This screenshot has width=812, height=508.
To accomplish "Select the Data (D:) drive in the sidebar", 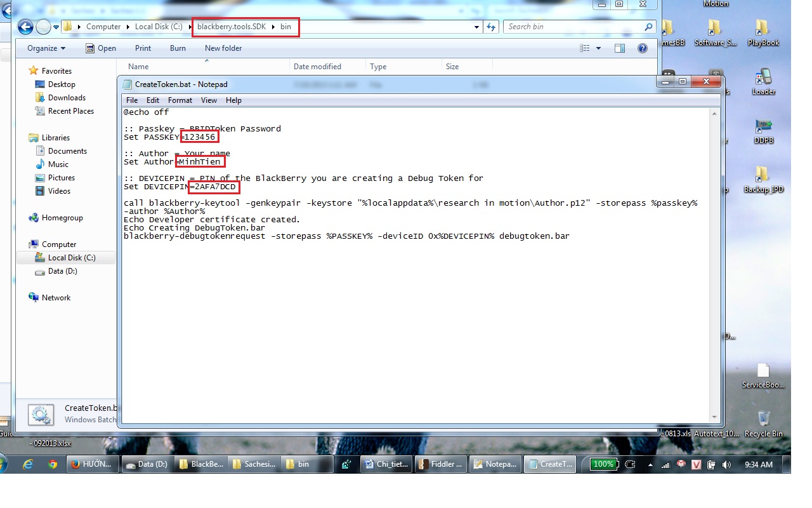I will [x=62, y=271].
